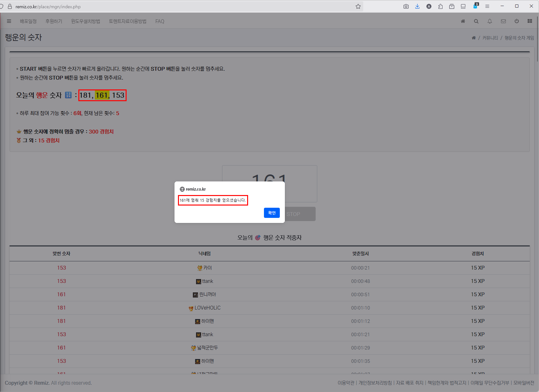Click the browser screenshot camera icon
The image size is (539, 392).
406,6
